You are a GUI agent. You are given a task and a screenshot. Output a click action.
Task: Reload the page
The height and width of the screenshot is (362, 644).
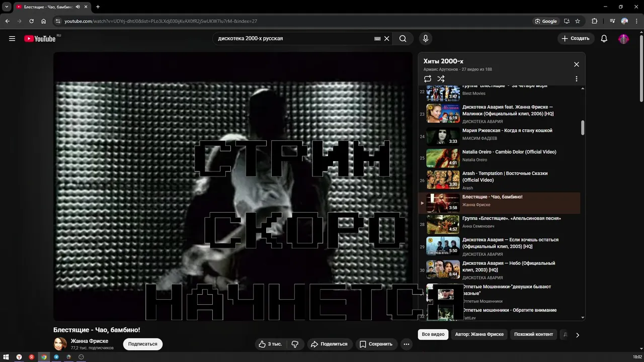[x=31, y=21]
